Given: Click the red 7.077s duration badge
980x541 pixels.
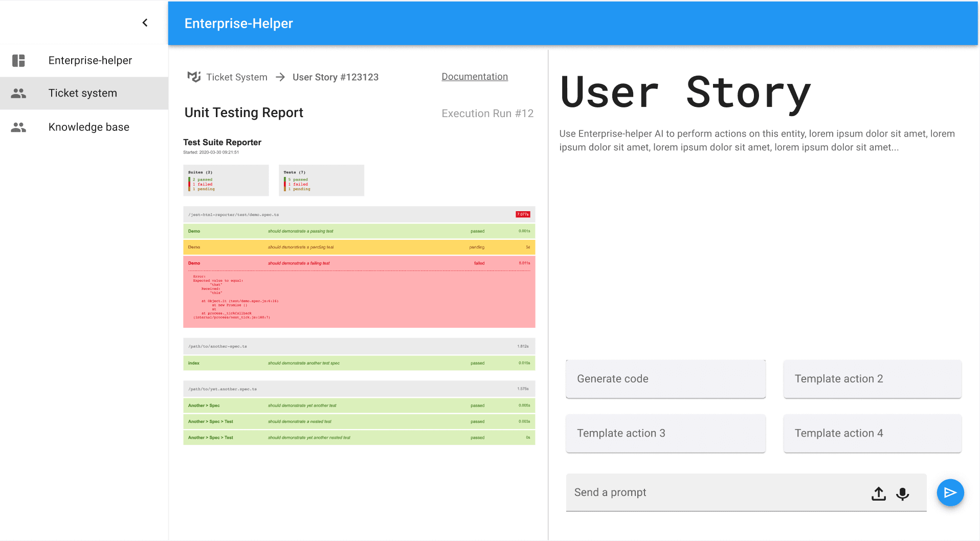Looking at the screenshot, I should [x=522, y=215].
